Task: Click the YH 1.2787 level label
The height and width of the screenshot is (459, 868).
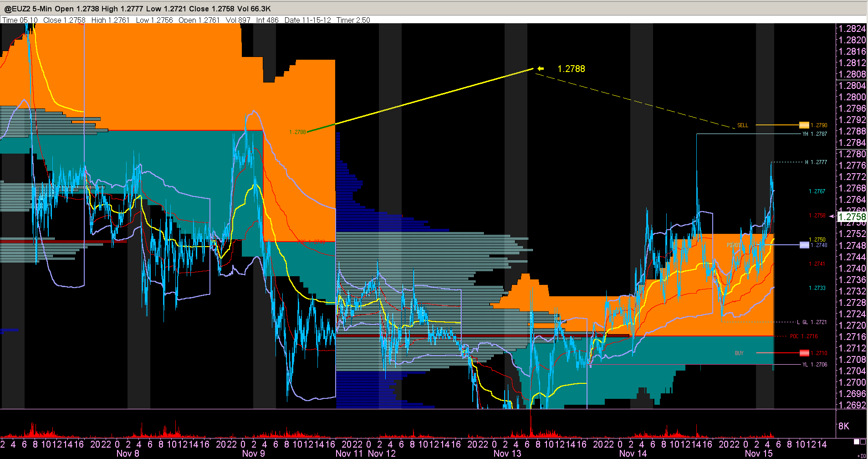Action: [815, 134]
